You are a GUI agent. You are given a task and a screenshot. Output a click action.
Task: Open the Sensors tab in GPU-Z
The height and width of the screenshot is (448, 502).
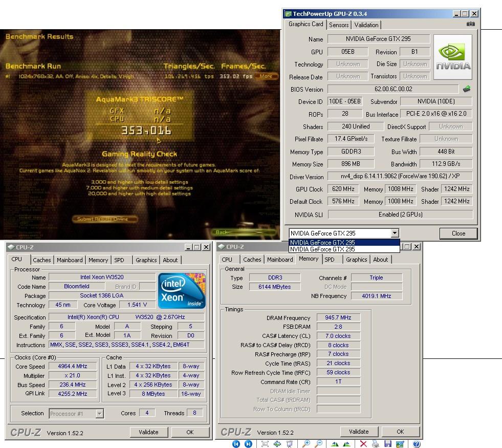(339, 25)
